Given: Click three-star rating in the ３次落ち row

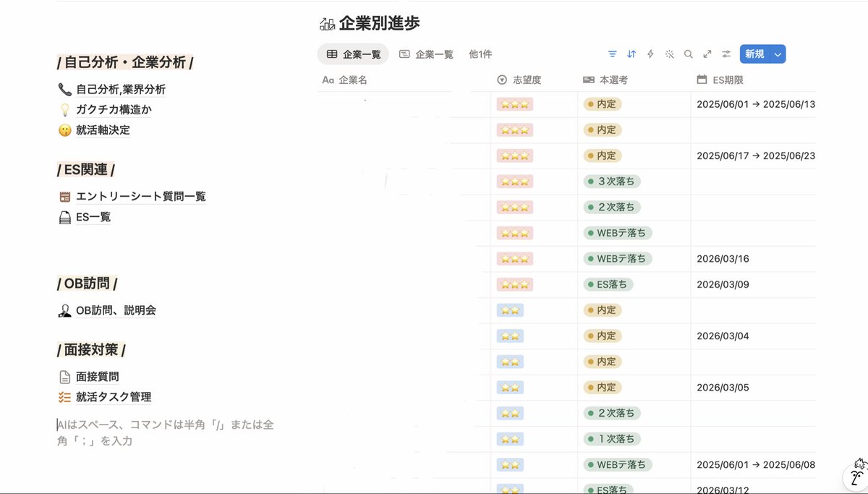Looking at the screenshot, I should point(515,182).
